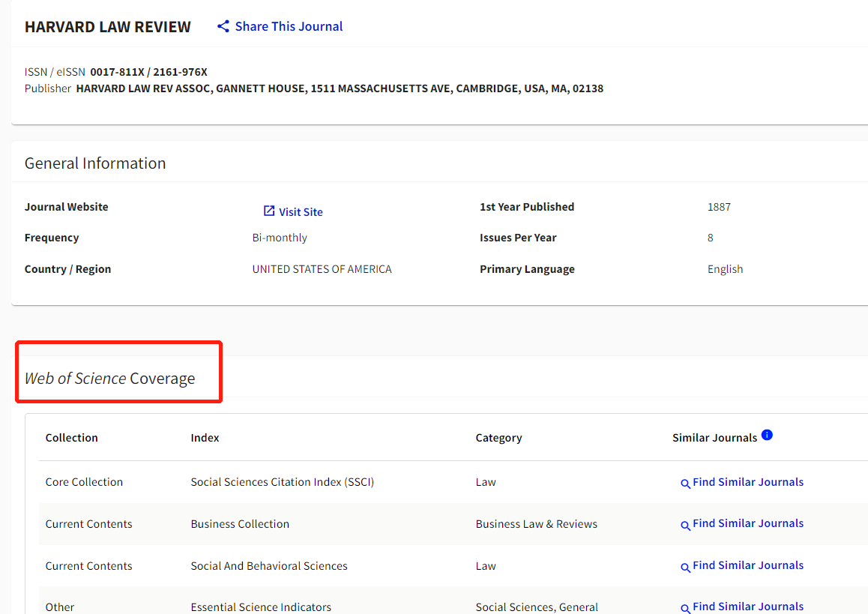Select the issues per year value 8
Screen dimensions: 868x614
(x=711, y=238)
